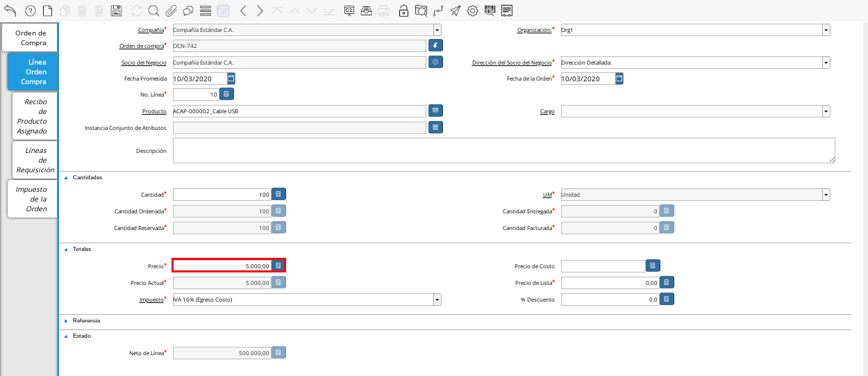868x376 pixels.
Task: Open the calculator for the Cantidad field
Action: [x=278, y=195]
